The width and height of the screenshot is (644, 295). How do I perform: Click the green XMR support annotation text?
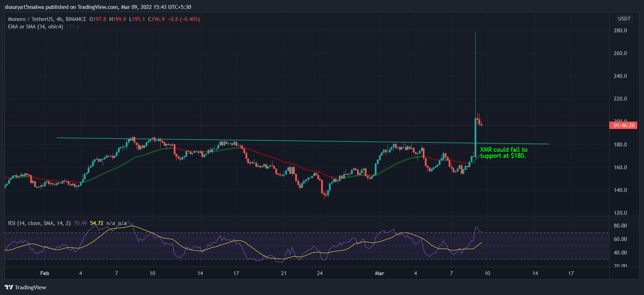[x=503, y=153]
